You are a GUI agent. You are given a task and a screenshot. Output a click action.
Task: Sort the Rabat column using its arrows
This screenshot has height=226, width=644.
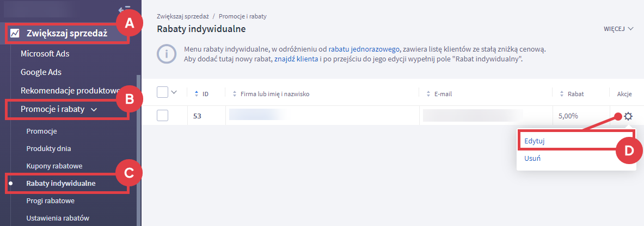pos(560,93)
